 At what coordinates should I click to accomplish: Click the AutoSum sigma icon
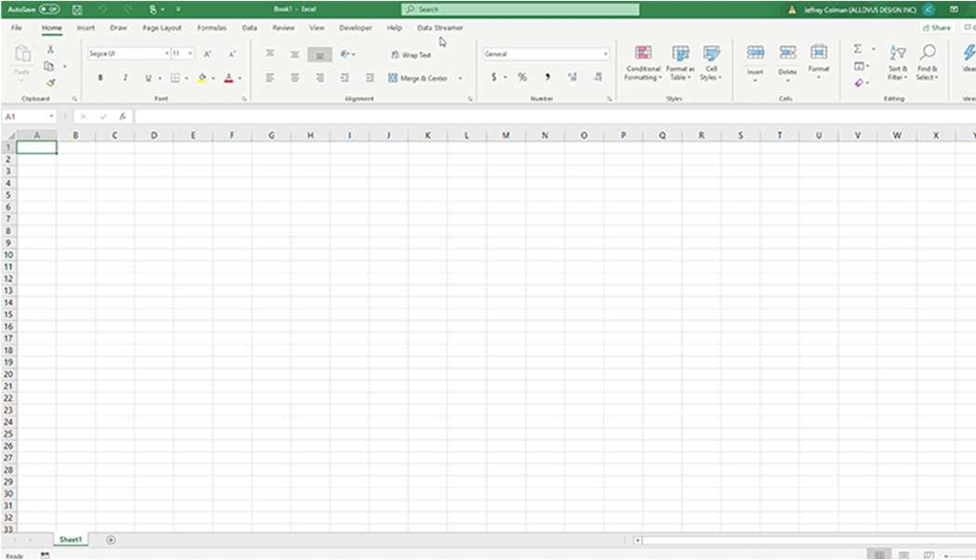pyautogui.click(x=857, y=49)
